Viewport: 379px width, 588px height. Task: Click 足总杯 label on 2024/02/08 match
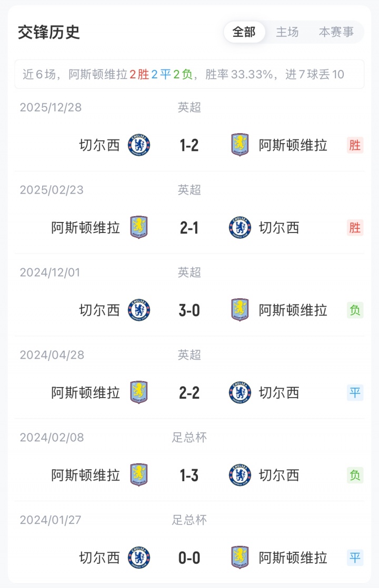(x=189, y=438)
